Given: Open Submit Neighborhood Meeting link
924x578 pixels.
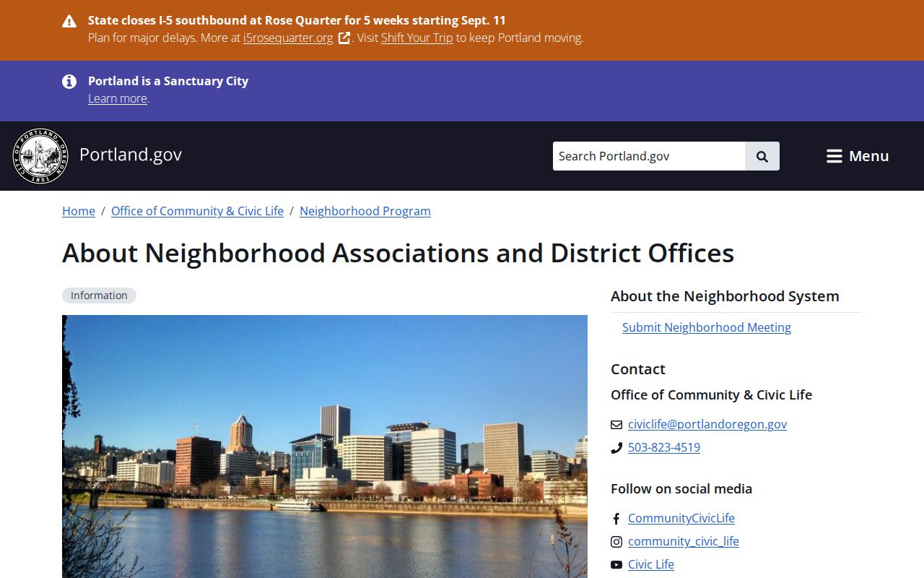Looking at the screenshot, I should click(707, 327).
